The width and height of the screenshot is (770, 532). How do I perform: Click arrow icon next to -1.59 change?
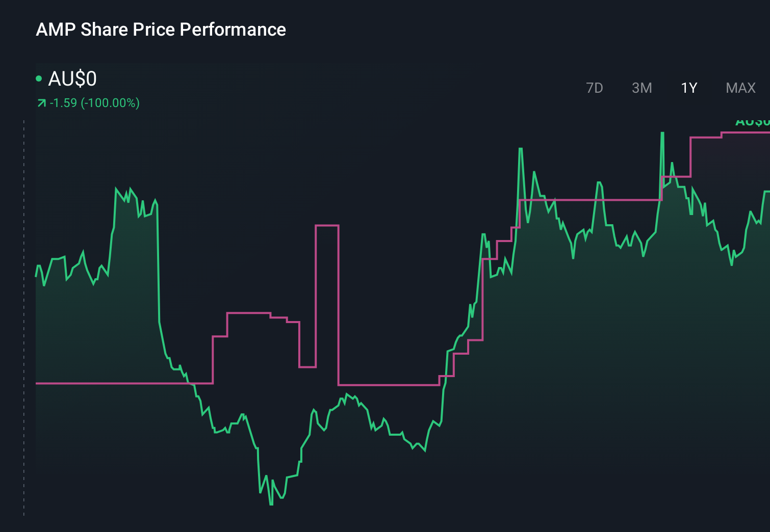click(41, 103)
